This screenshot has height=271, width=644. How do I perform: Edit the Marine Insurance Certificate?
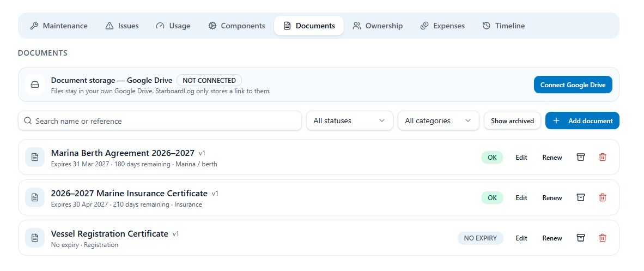coord(521,198)
